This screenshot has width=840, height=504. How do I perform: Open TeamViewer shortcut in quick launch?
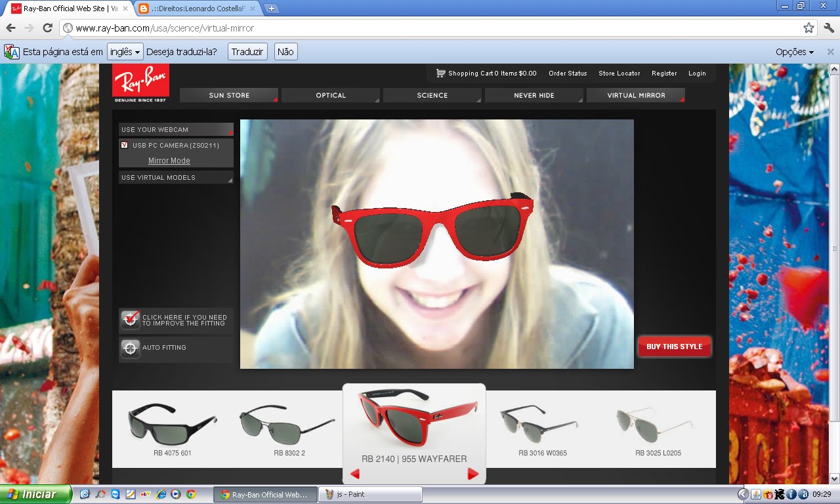(x=115, y=494)
